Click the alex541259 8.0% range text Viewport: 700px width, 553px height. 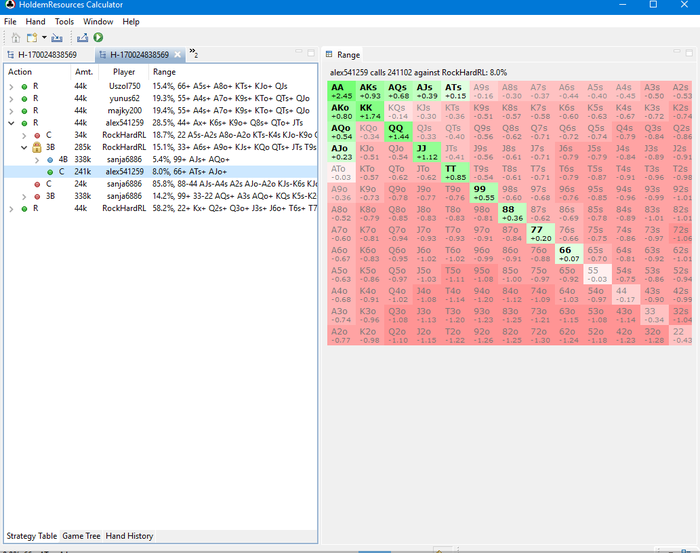click(189, 172)
